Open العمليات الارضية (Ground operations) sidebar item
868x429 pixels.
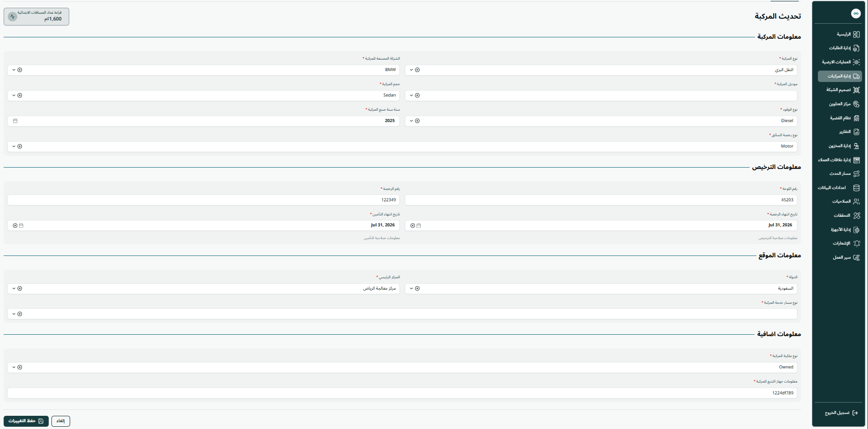point(841,62)
